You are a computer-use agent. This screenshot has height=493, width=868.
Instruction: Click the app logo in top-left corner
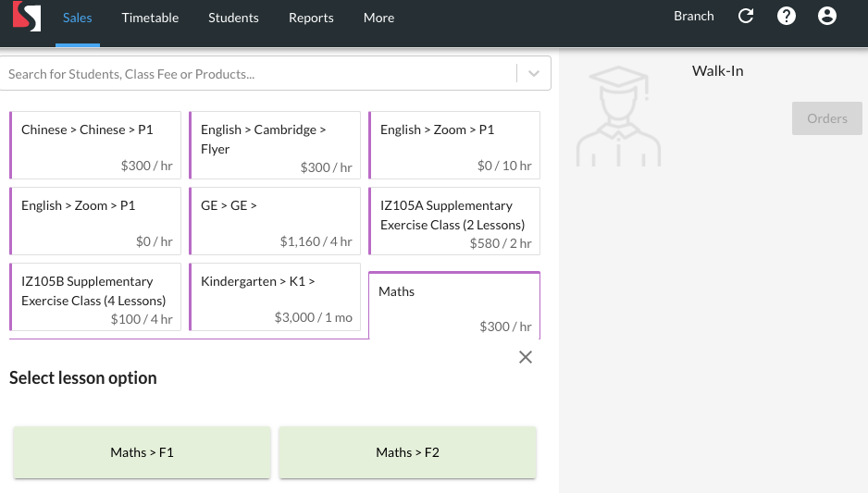26,18
